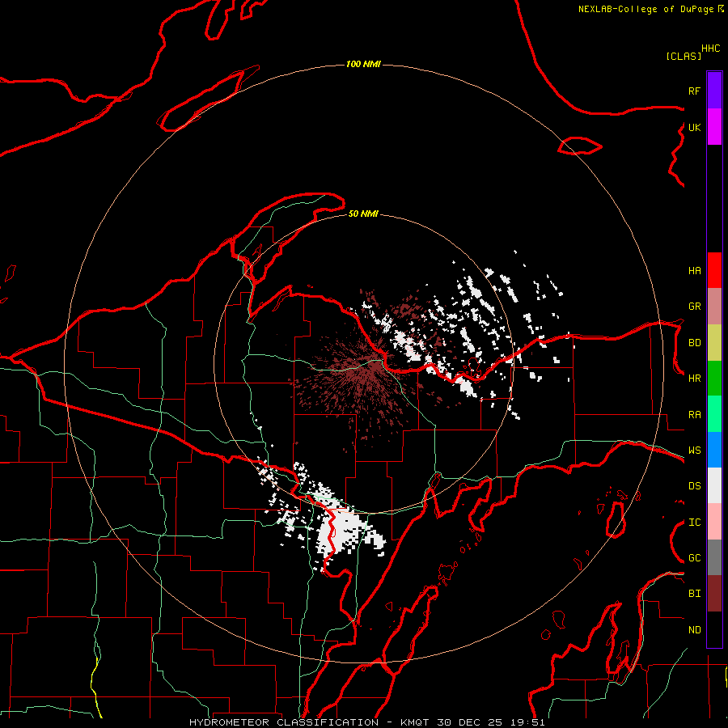This screenshot has width=728, height=728.
Task: Click the 'WS' legend label
Action: coord(694,451)
